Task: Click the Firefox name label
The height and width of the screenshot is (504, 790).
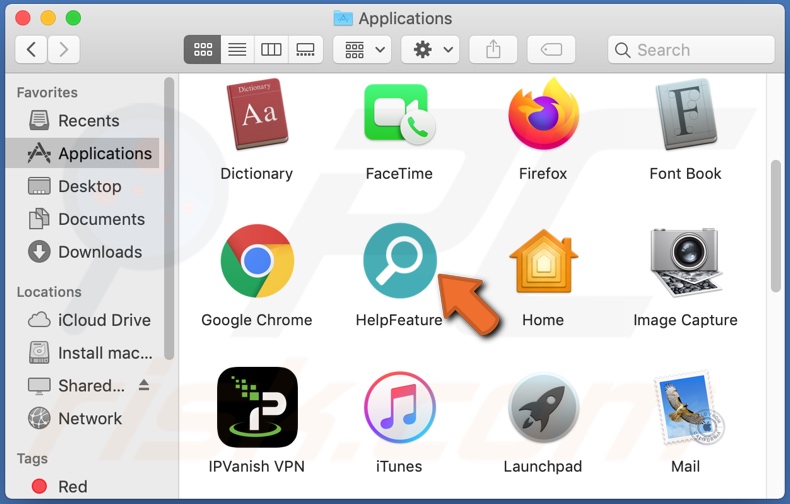Action: coord(543,173)
